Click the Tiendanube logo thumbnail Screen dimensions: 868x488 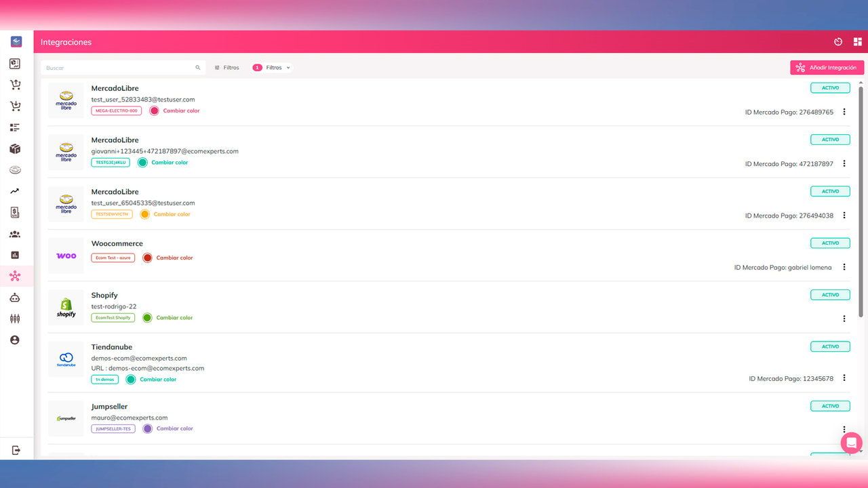pyautogui.click(x=66, y=359)
